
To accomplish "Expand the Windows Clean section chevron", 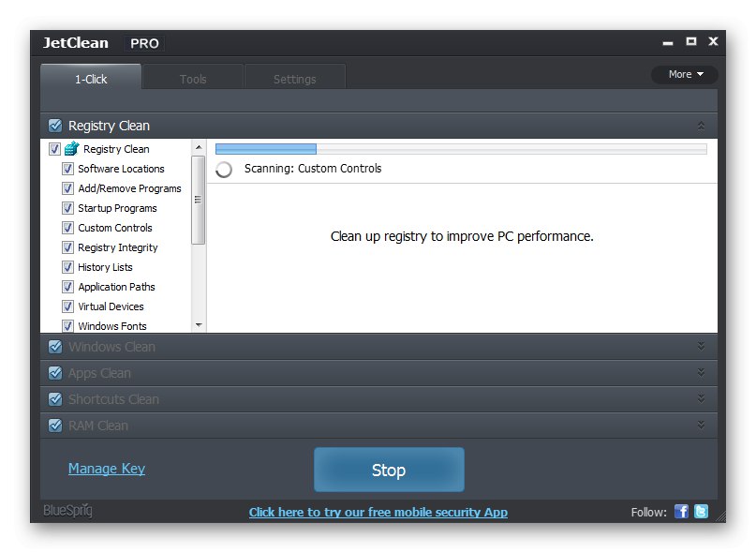I will (x=701, y=346).
